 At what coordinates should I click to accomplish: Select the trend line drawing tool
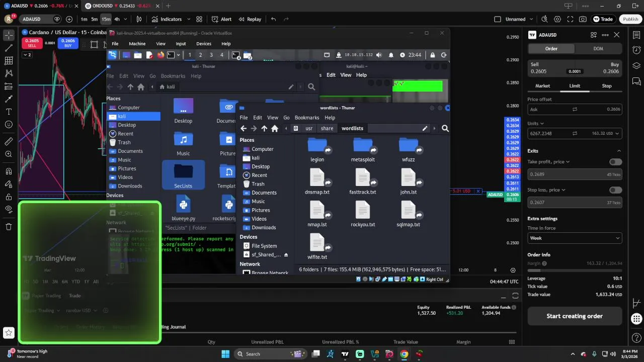point(9,48)
